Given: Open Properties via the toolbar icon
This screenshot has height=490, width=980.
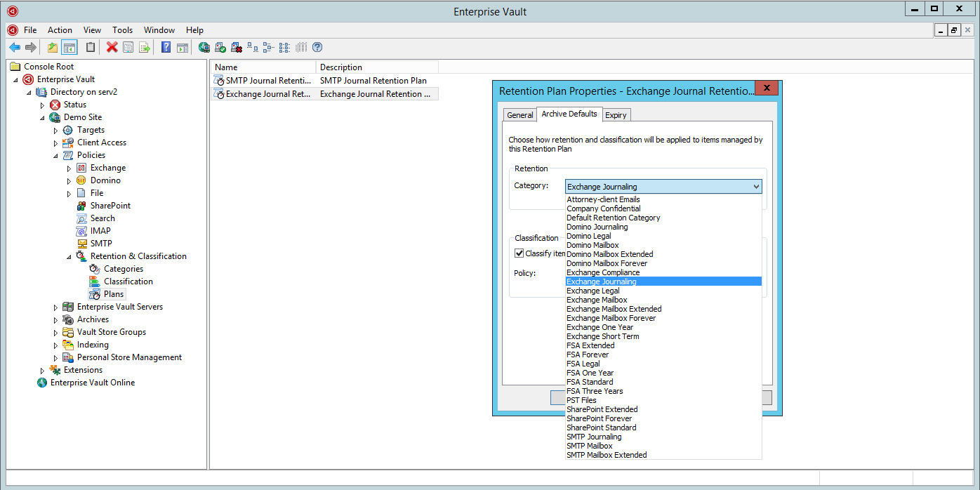Looking at the screenshot, I should tap(128, 47).
